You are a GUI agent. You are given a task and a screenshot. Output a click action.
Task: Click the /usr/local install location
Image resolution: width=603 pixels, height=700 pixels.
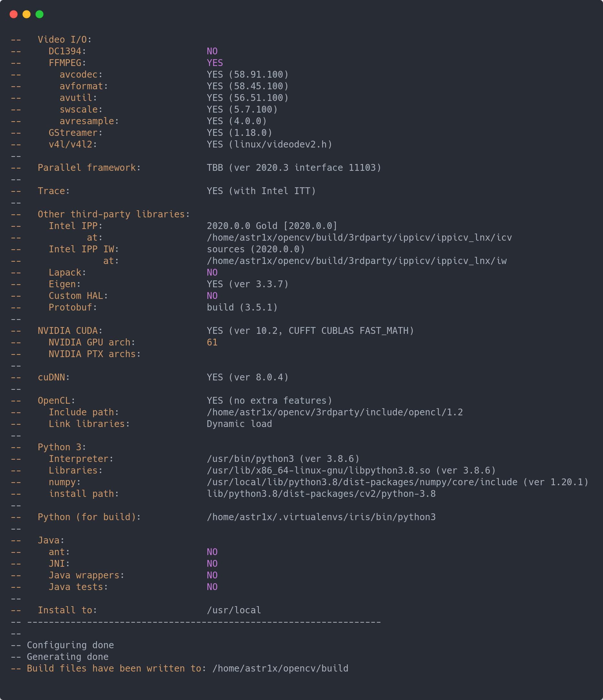click(x=234, y=610)
